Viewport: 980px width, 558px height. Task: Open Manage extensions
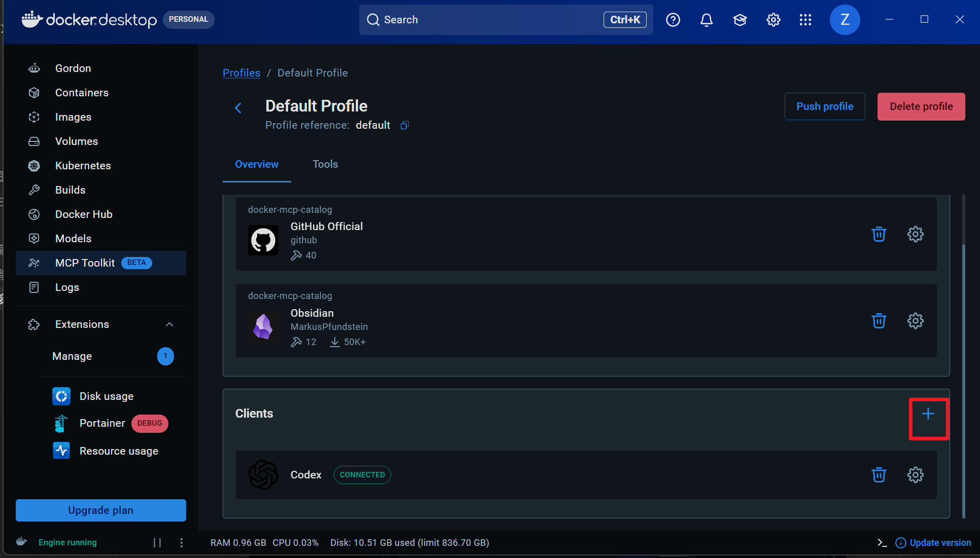[72, 356]
